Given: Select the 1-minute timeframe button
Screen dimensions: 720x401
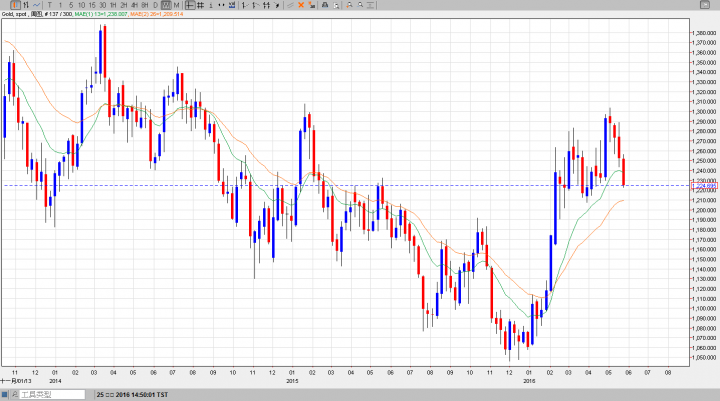Looking at the screenshot, I should [x=60, y=5].
